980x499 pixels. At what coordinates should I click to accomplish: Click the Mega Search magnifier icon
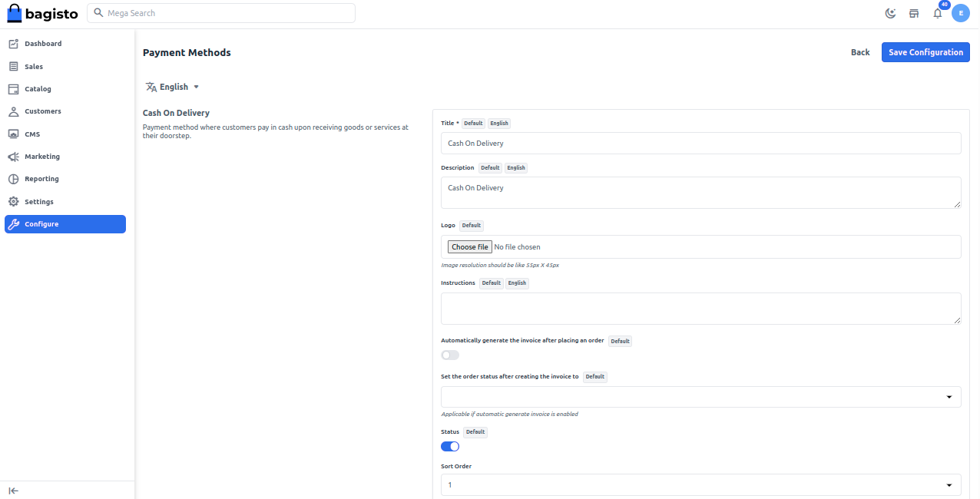(x=98, y=13)
